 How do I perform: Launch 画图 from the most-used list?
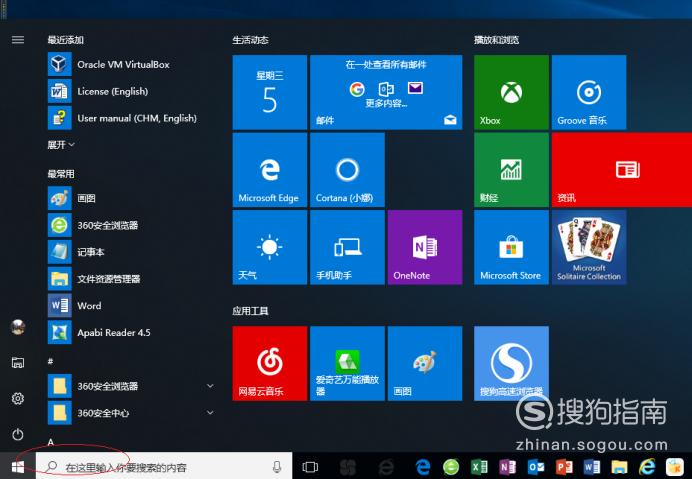131,198
